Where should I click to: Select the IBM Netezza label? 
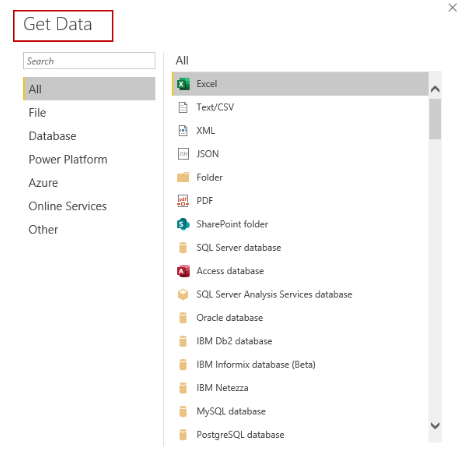point(222,388)
